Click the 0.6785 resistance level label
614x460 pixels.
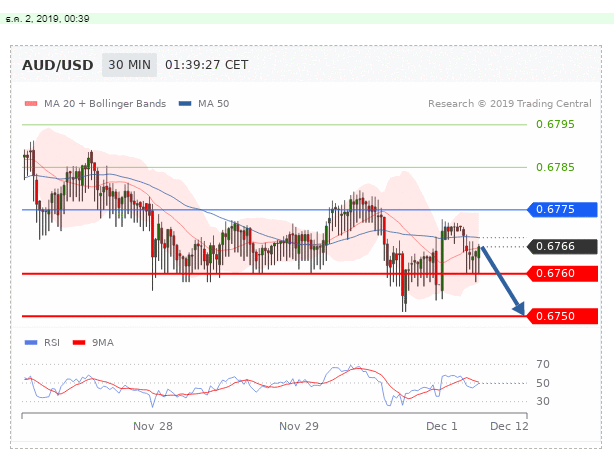(555, 168)
